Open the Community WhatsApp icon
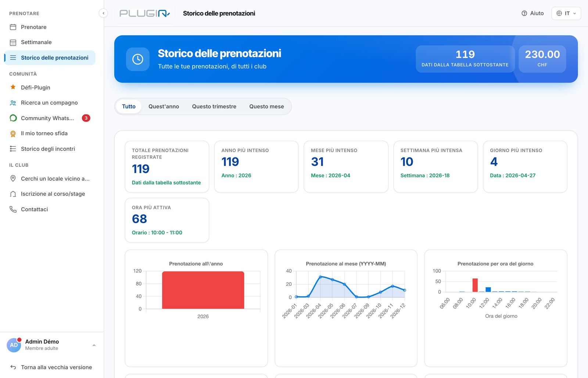The image size is (588, 378). [13, 118]
